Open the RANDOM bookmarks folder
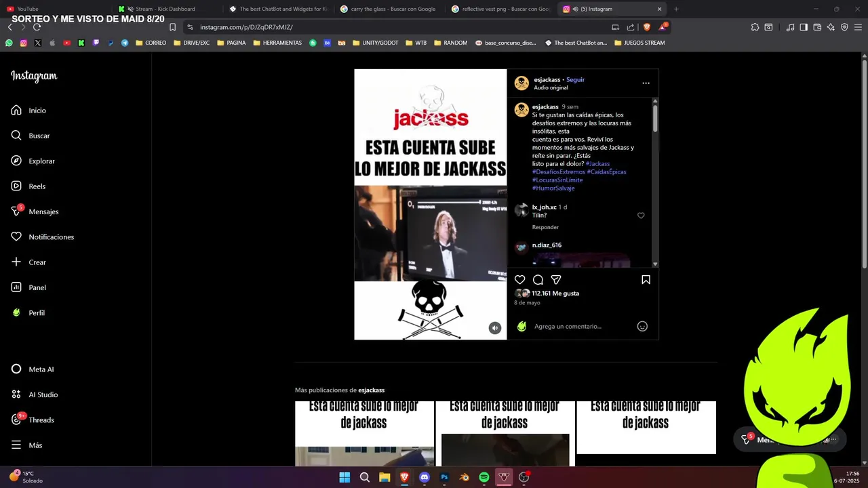 450,43
